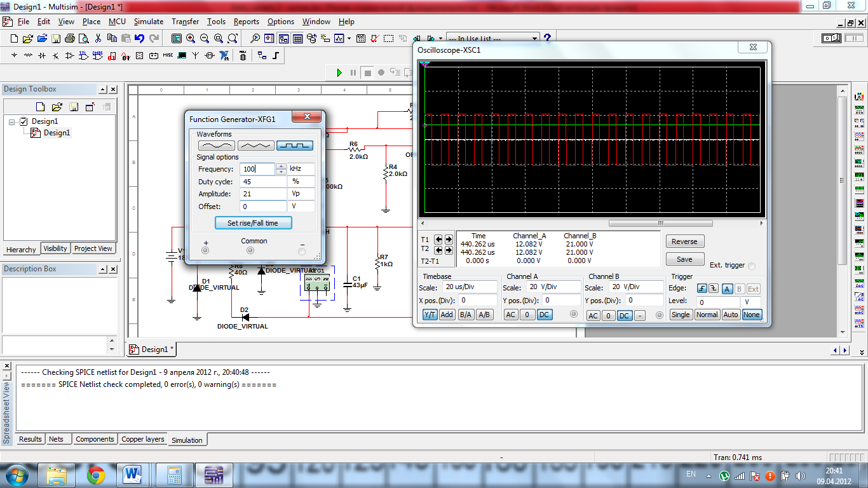Screen dimensions: 868x488
Task: Place a CMOS logic component
Action: click(98, 55)
